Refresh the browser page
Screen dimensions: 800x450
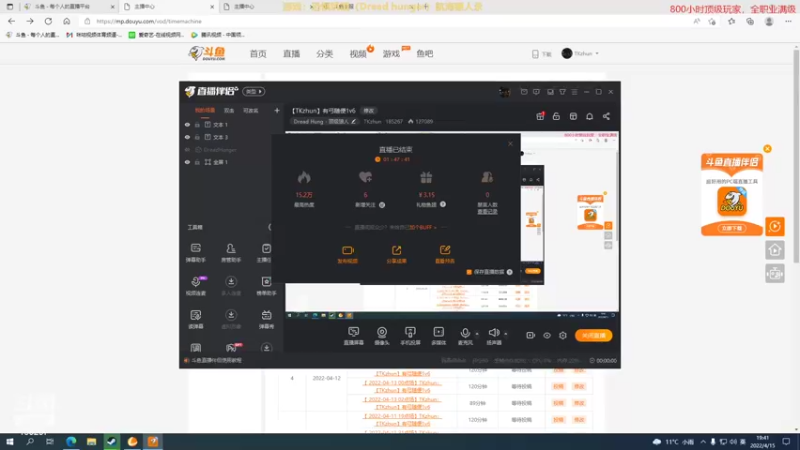[48, 21]
